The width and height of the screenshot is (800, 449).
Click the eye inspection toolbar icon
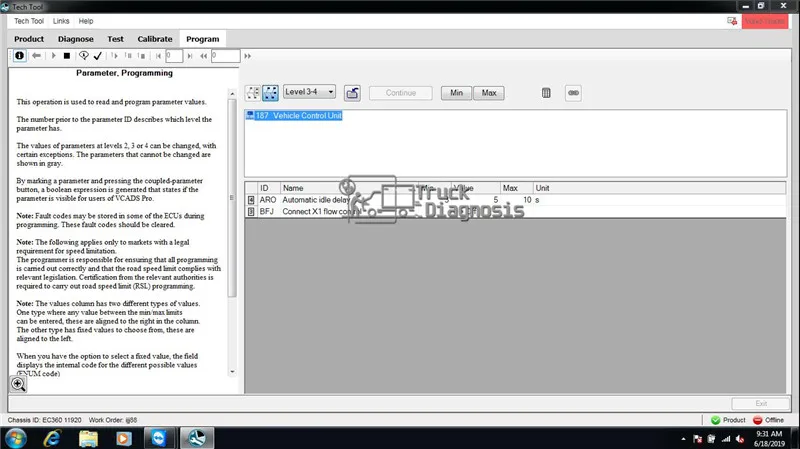[x=84, y=56]
